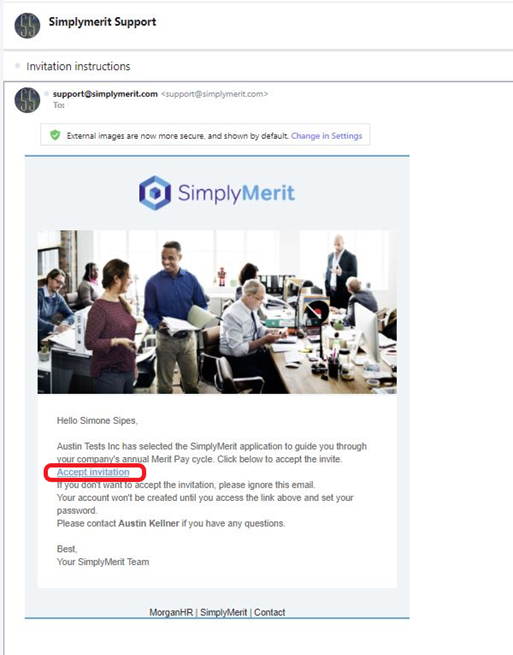Click the bold support@simplymerit.com sender name
Image resolution: width=513 pixels, height=655 pixels.
[105, 94]
